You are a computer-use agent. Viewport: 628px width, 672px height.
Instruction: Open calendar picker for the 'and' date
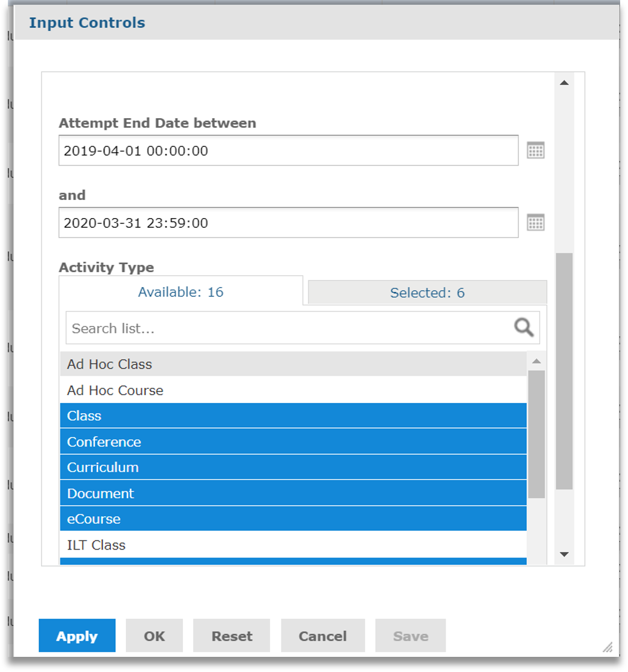click(535, 222)
